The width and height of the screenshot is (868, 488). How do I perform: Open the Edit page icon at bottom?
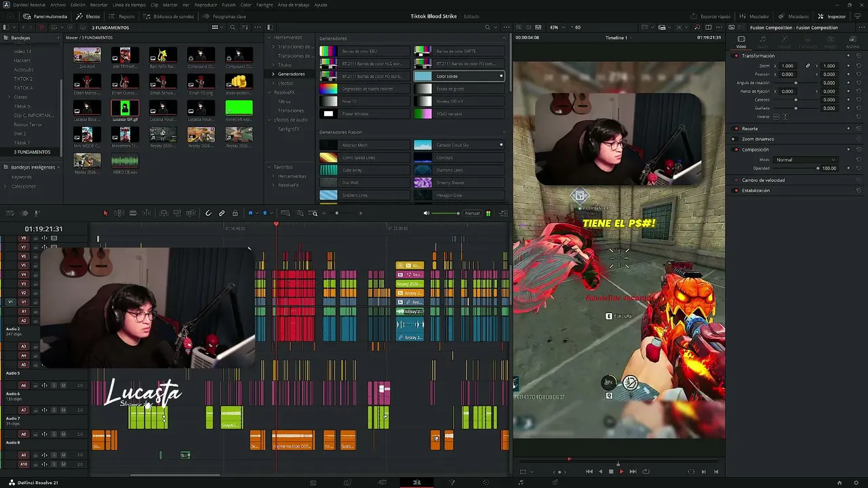[x=416, y=483]
